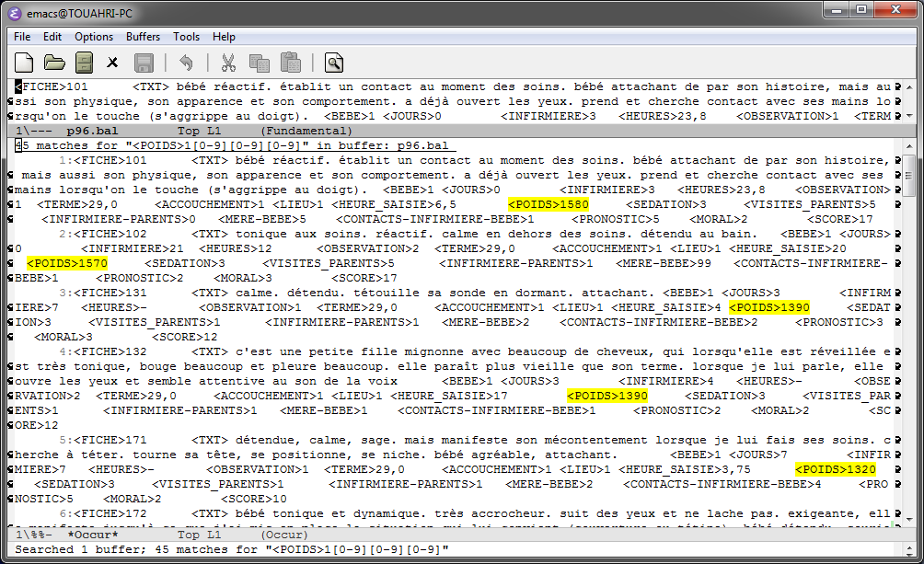Click the Search magnifier toolbar icon

(333, 63)
